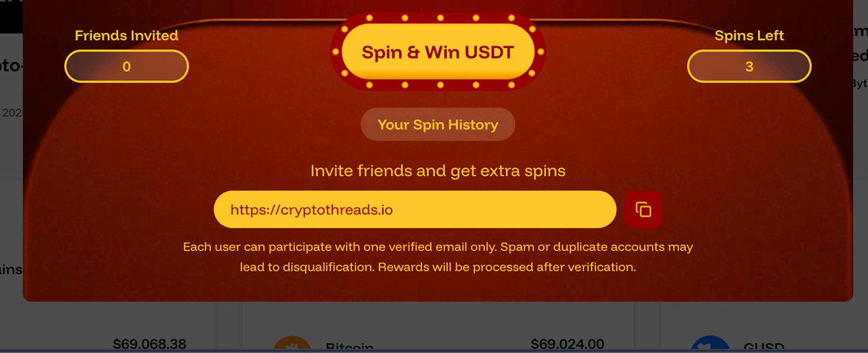Click the $69,024.00 Bitcoin price
The height and width of the screenshot is (353, 868).
point(567,345)
